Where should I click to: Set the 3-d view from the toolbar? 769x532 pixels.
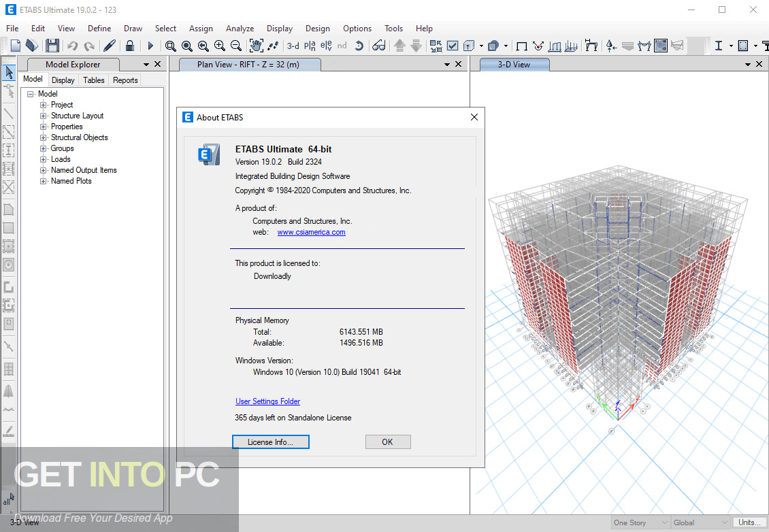(293, 46)
